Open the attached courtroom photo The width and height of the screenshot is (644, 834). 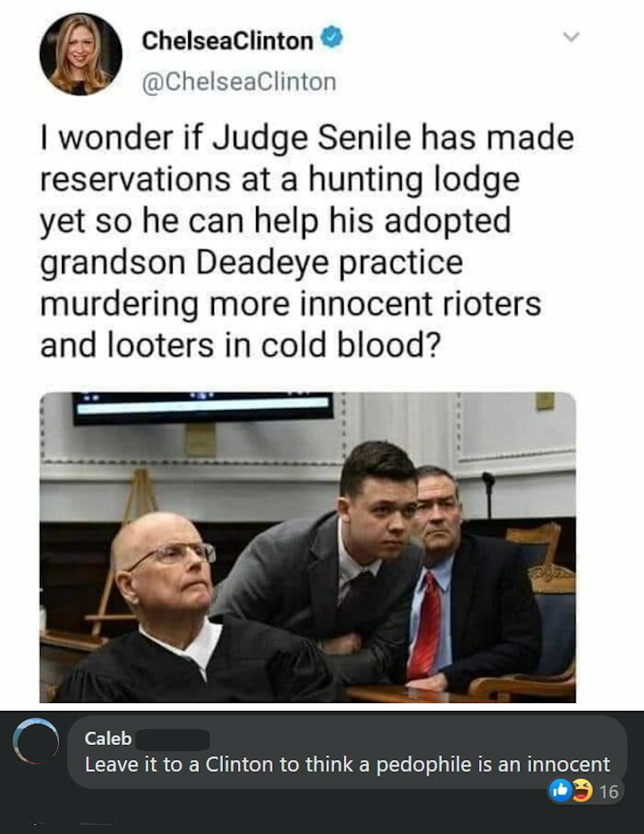[x=307, y=547]
